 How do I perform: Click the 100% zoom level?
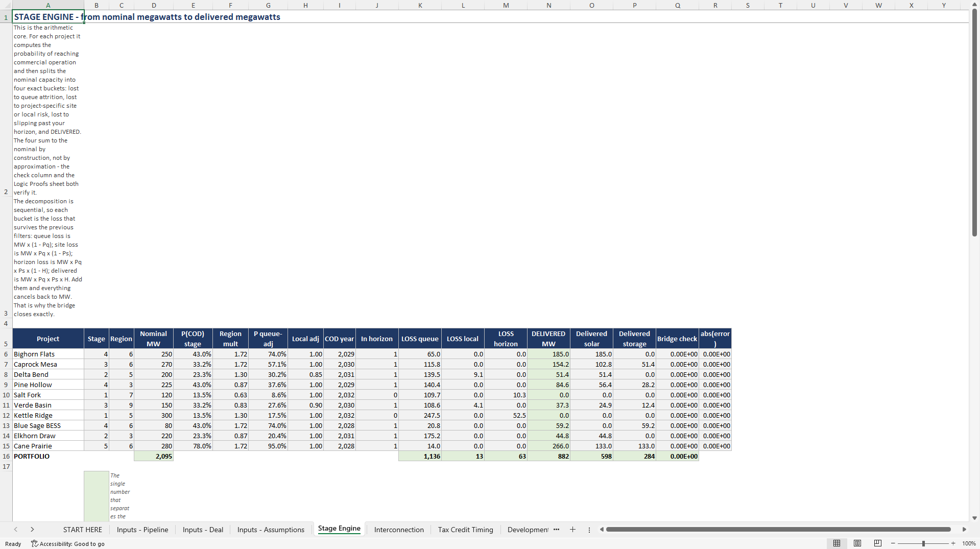969,543
